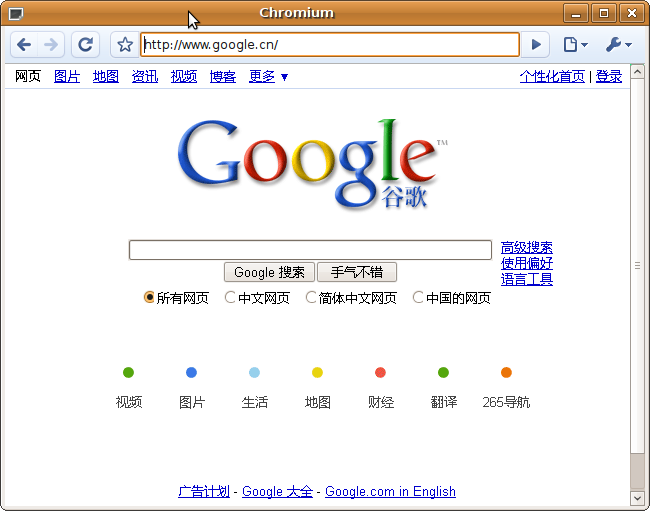Maximize the Chromium window

click(604, 14)
